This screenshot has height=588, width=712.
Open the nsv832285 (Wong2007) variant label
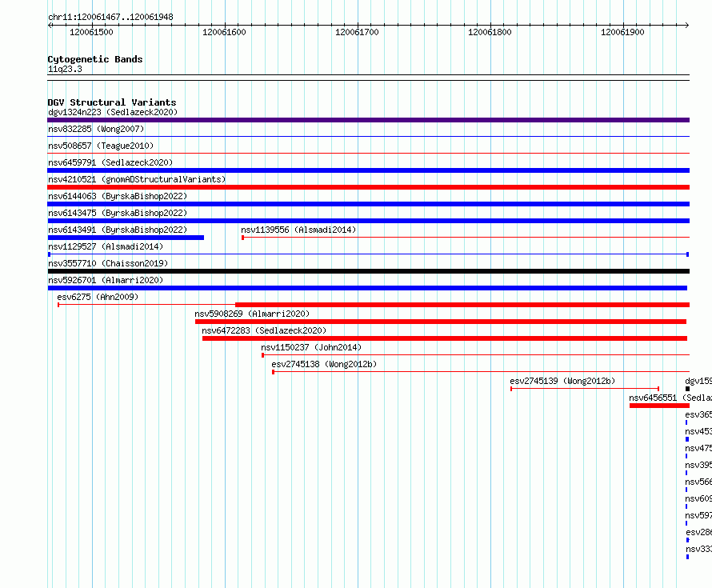(96, 129)
